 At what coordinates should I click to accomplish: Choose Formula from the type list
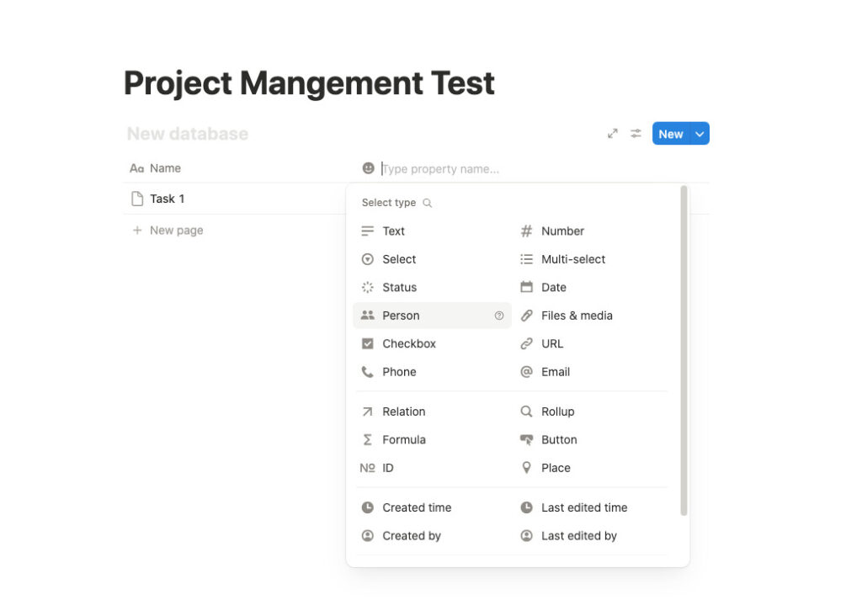[x=403, y=439]
